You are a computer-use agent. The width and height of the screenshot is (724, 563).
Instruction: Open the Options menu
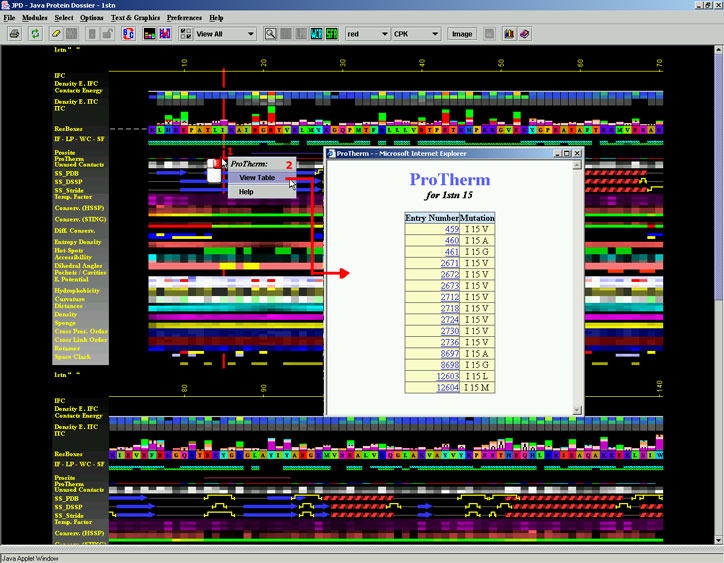pyautogui.click(x=91, y=18)
